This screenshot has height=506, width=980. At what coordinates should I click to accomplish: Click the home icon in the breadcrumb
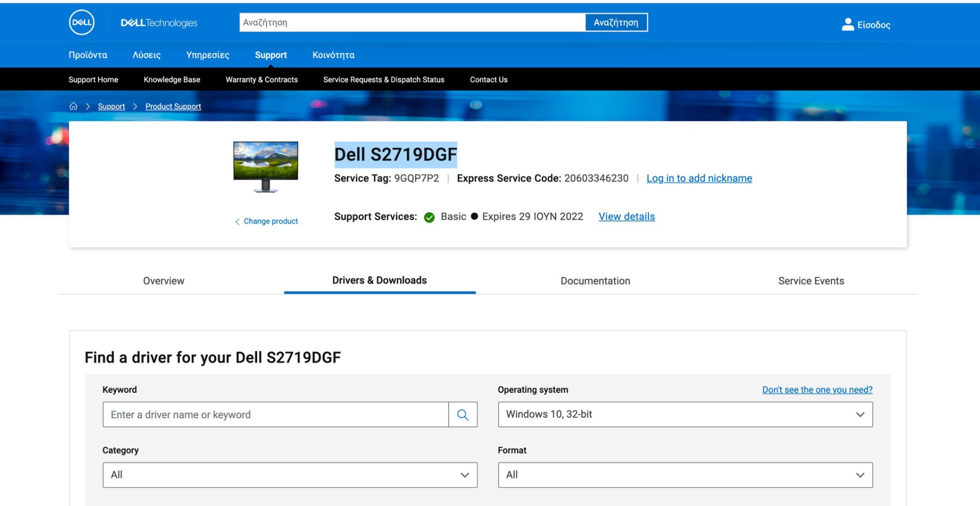73,106
